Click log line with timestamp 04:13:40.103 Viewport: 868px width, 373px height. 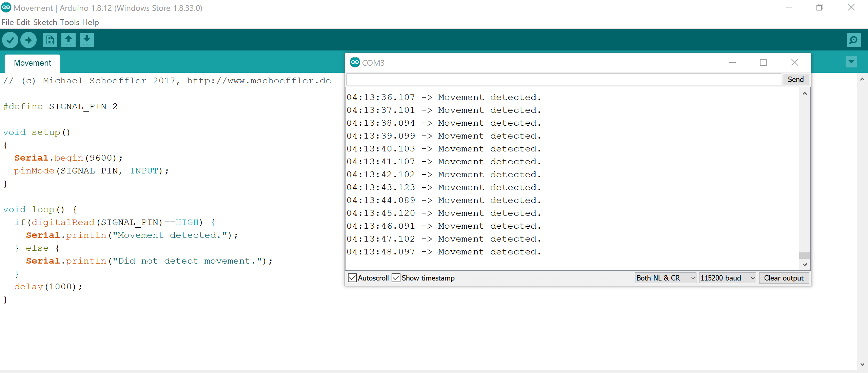444,149
